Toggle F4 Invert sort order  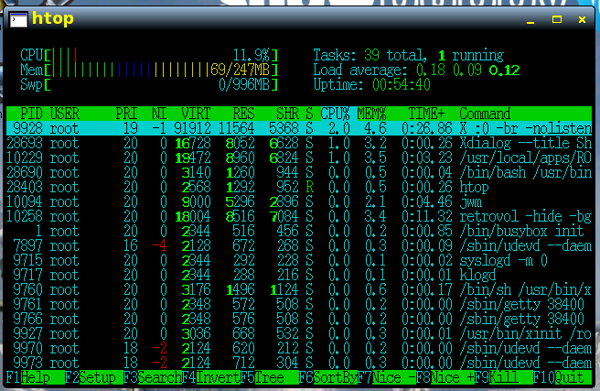(211, 378)
